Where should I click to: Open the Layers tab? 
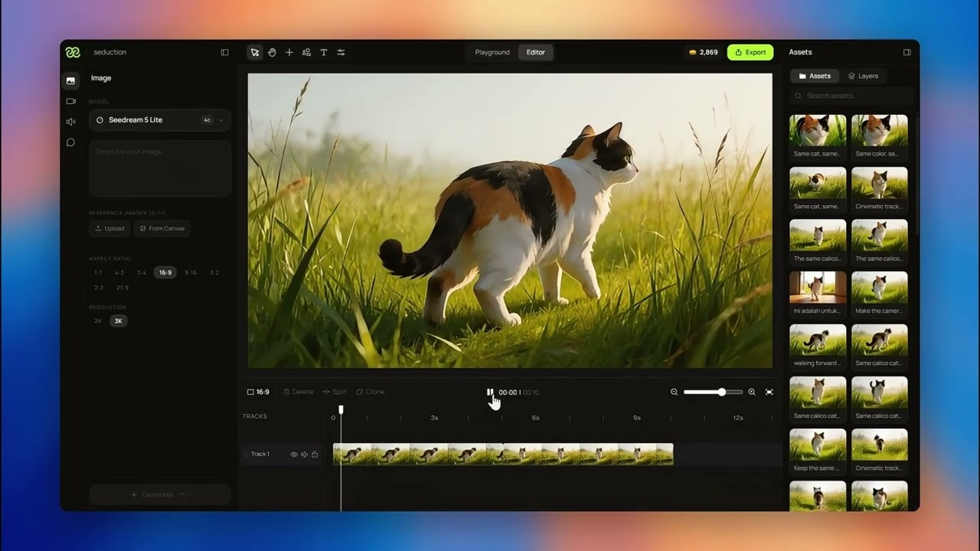pyautogui.click(x=863, y=76)
